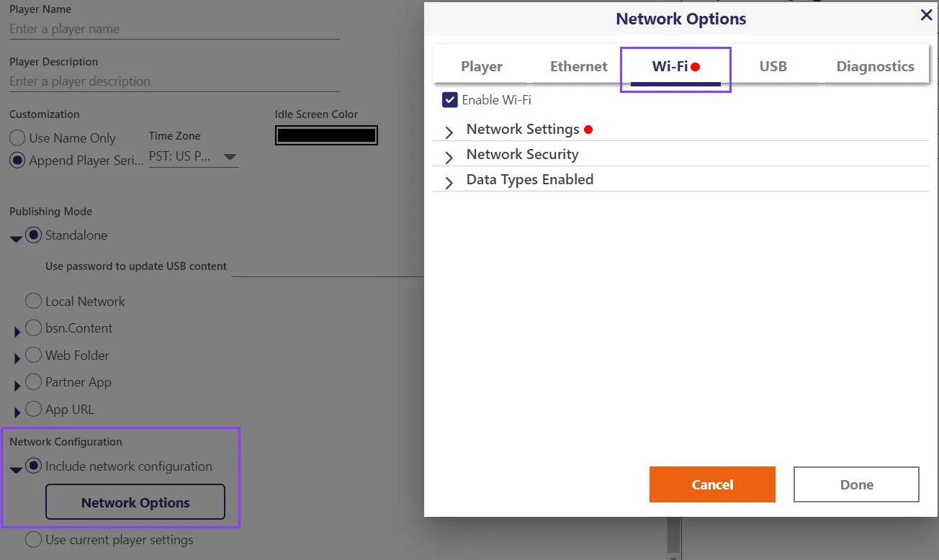This screenshot has width=939, height=560.
Task: Click the setup panel vertical scrollbar
Action: [674, 533]
